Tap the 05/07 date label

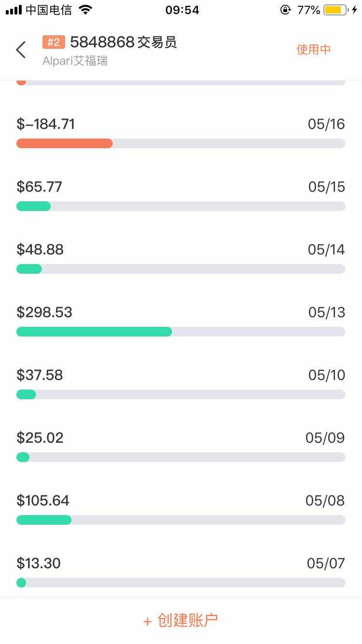pyautogui.click(x=326, y=563)
